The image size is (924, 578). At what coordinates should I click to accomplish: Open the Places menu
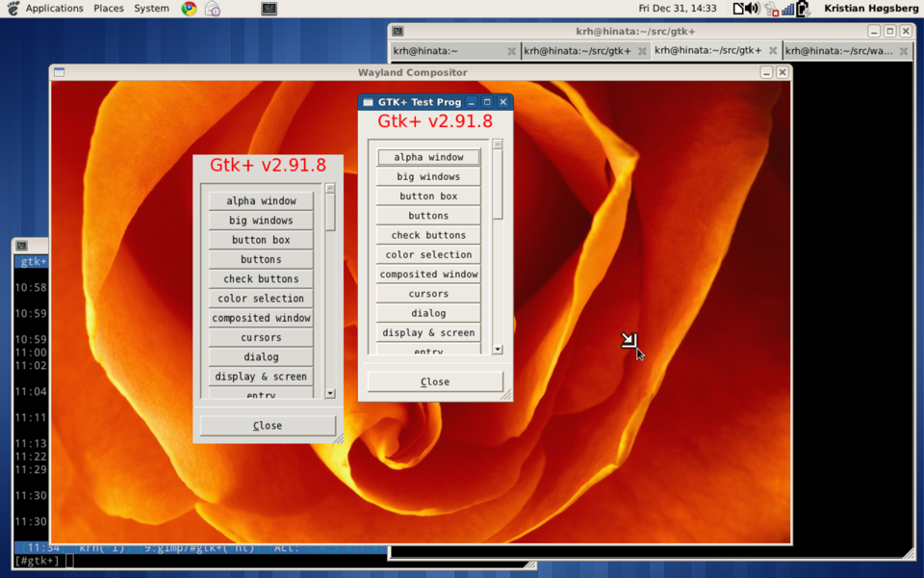click(109, 9)
